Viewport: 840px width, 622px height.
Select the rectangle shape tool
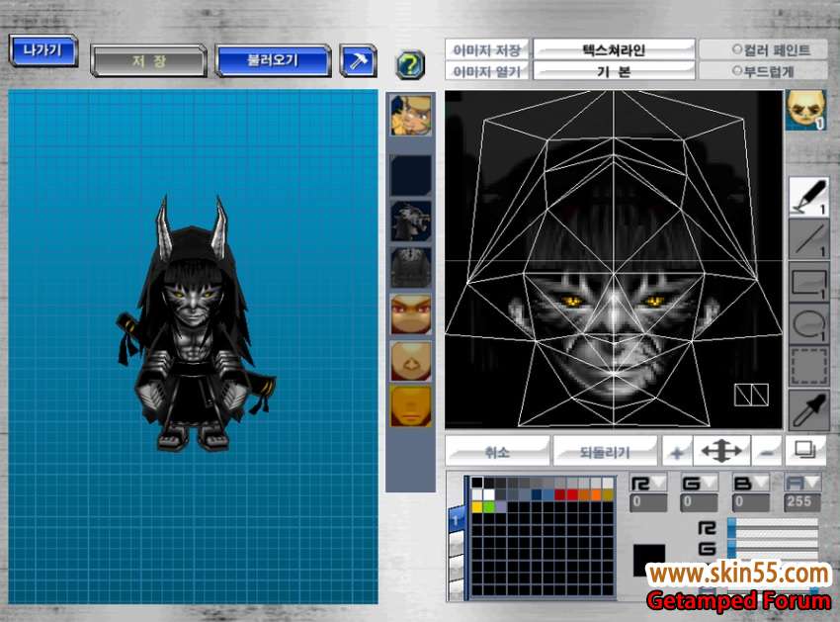[x=808, y=283]
